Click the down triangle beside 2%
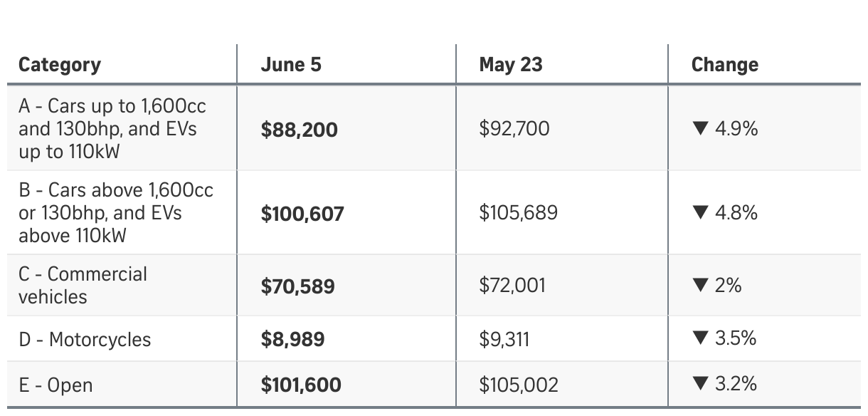Viewport: 868px width, 416px height. [x=700, y=286]
